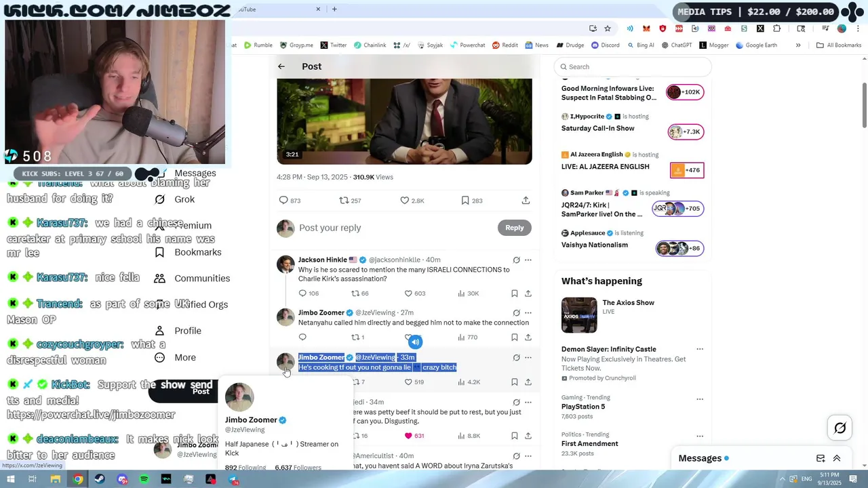Bookmark the main post with 283 bookmarks

click(465, 201)
